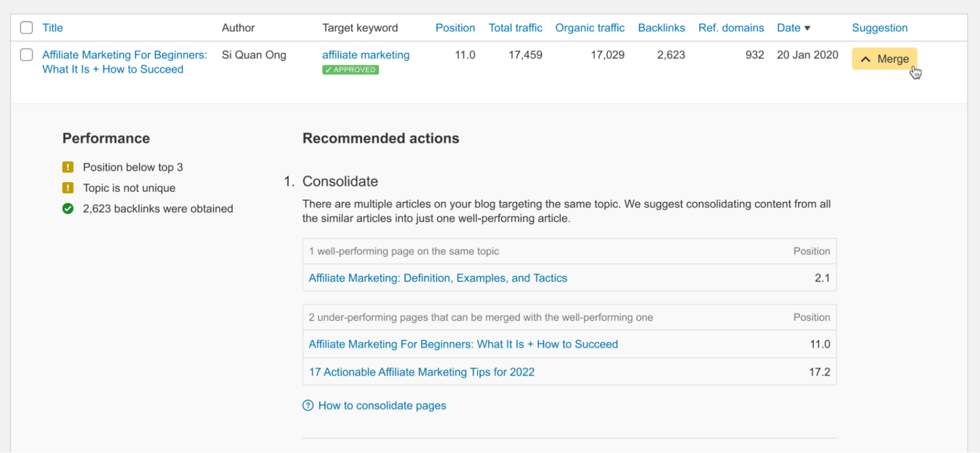Click the question mark icon near consolidate help
The image size is (980, 453).
[x=307, y=405]
